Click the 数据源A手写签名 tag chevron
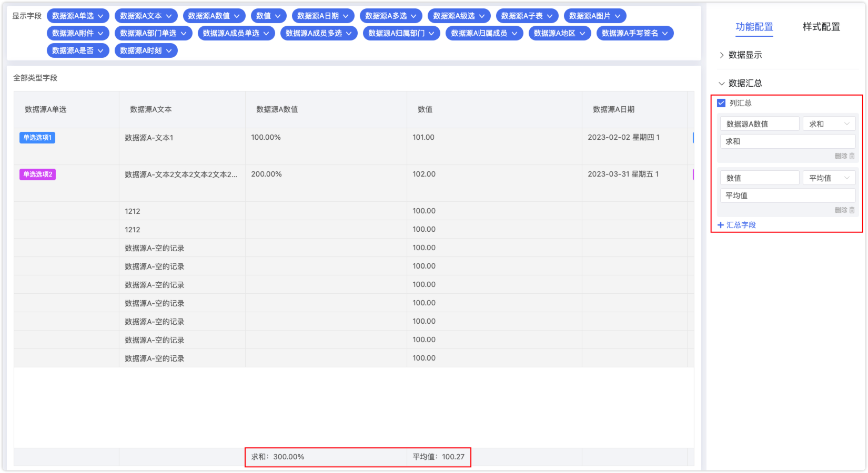 (x=665, y=34)
